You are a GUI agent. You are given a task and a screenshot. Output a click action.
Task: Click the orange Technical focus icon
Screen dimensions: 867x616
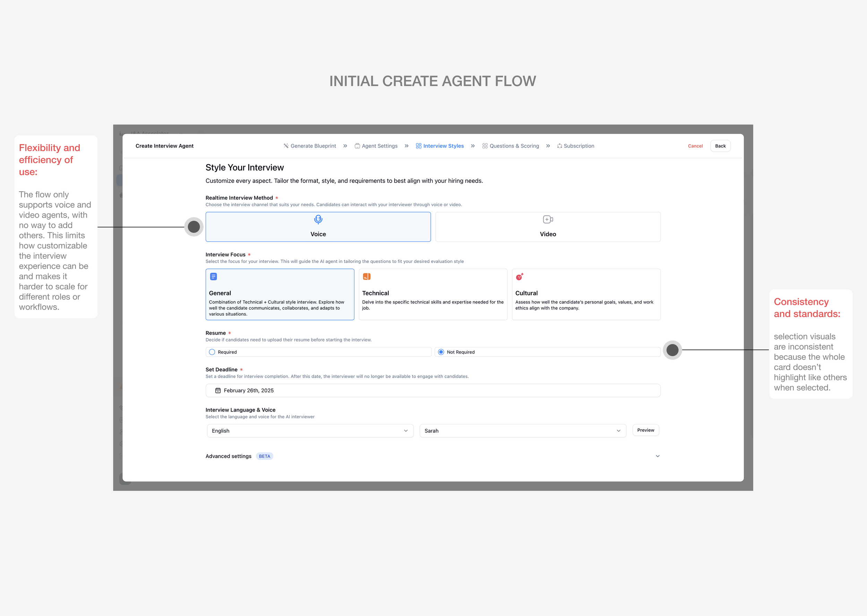point(366,276)
